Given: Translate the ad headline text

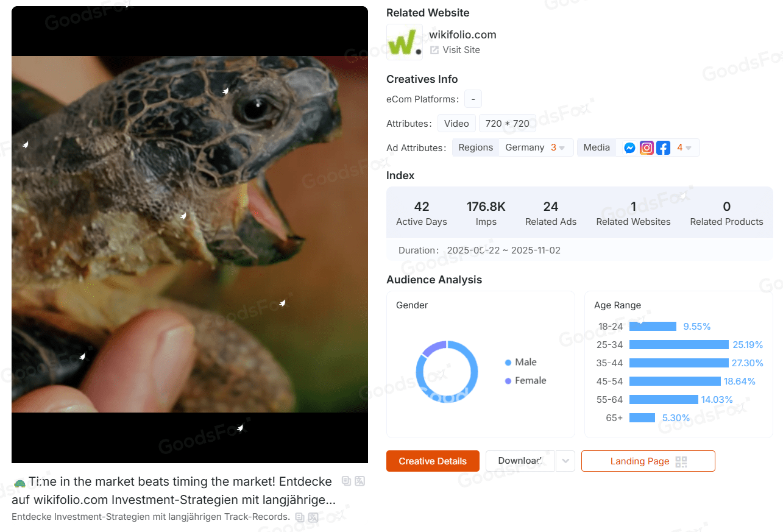Looking at the screenshot, I should point(360,481).
